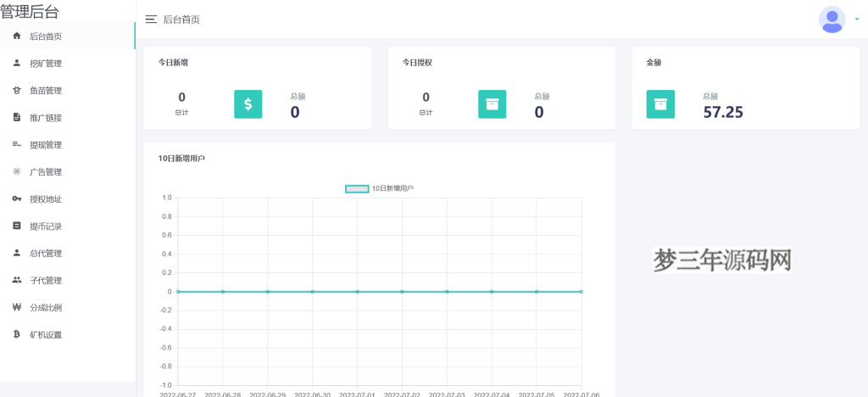The width and height of the screenshot is (868, 397).
Task: Open the 广告管理 menu item
Action: click(46, 172)
